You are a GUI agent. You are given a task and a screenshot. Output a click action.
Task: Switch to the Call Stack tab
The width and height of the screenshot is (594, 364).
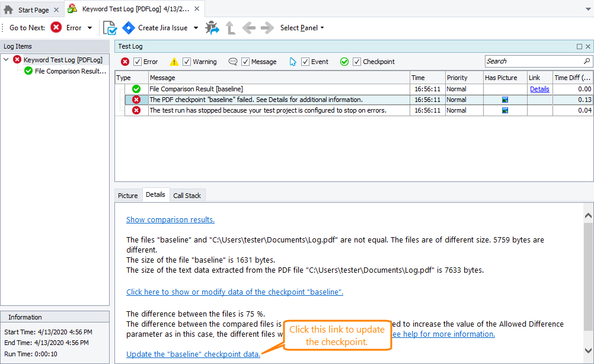pos(187,194)
